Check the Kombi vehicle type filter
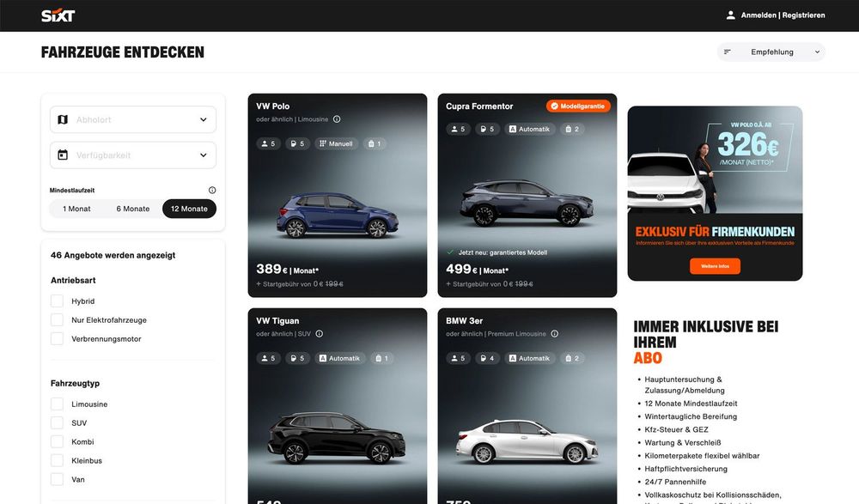This screenshot has width=859, height=504. coord(57,441)
